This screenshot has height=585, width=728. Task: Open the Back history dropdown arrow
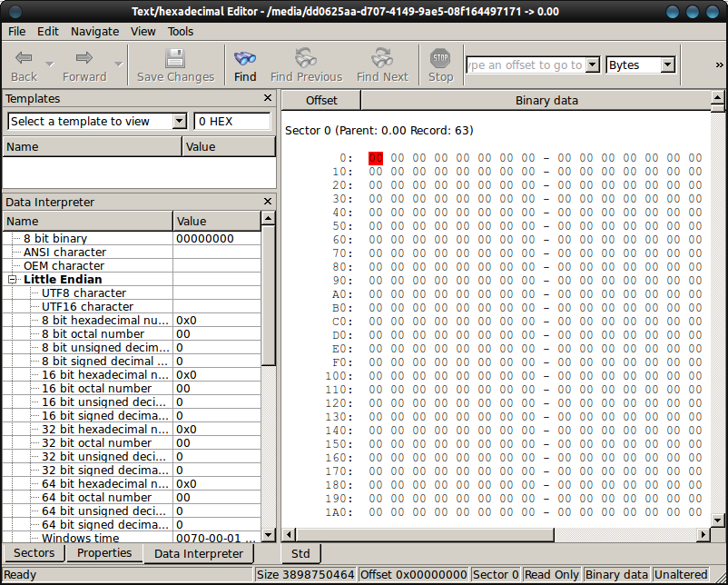click(50, 64)
